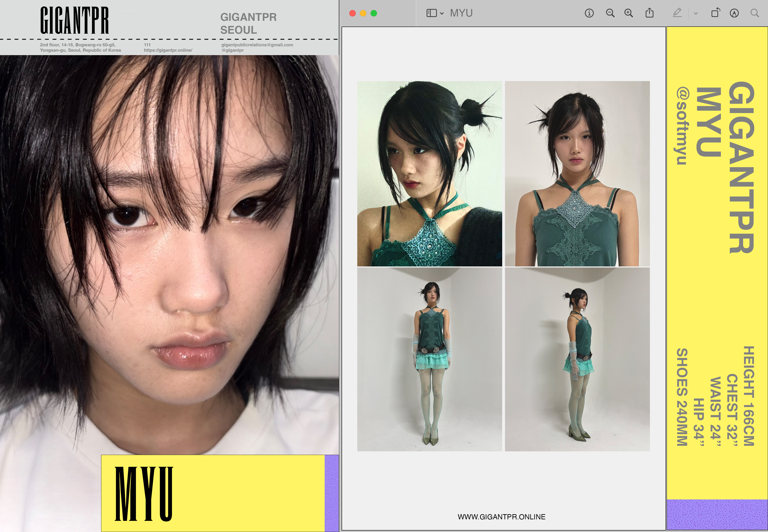Select the top-left portrait photo
The image size is (768, 532).
tap(429, 174)
